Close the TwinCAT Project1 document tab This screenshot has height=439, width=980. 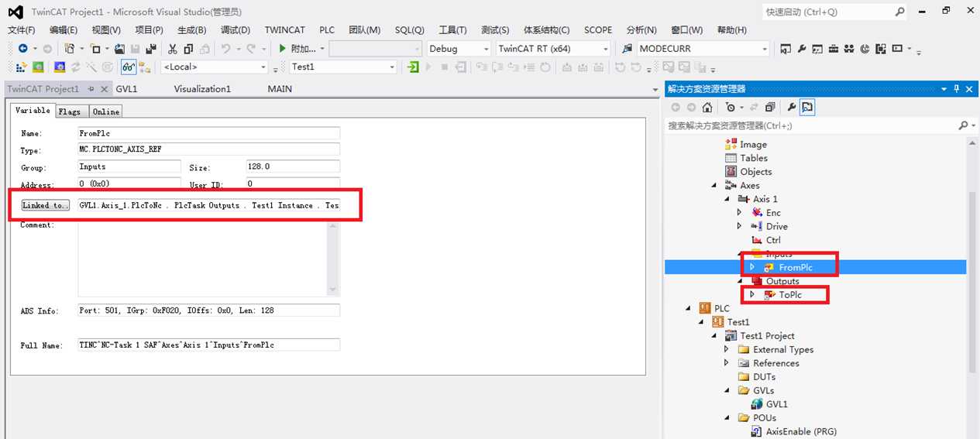(x=105, y=89)
